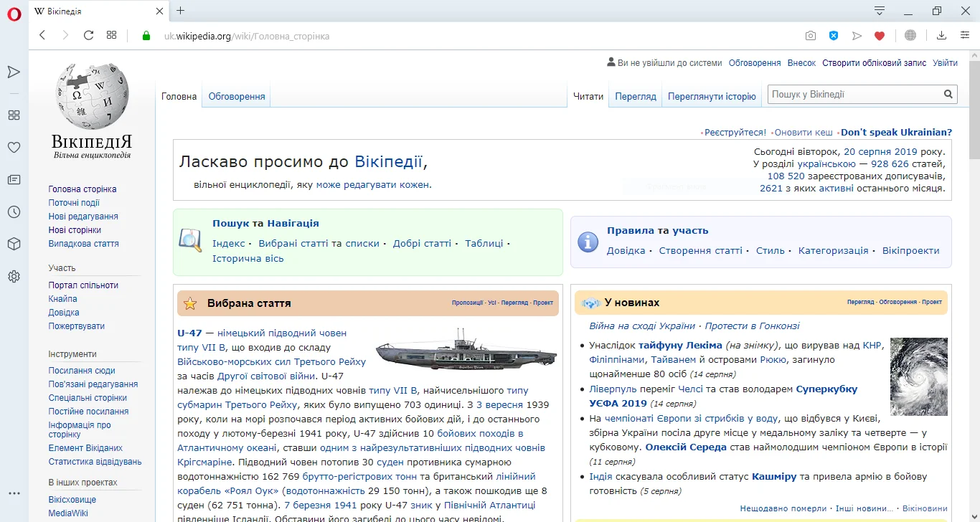
Task: Click Створити обліковий запис link
Action: [x=874, y=63]
